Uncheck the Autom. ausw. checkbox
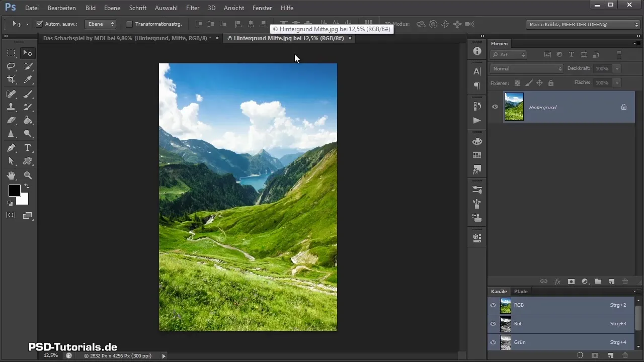 40,24
